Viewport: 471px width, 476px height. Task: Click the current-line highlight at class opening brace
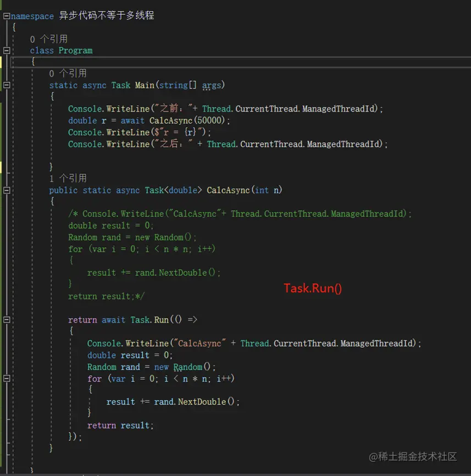(240, 62)
